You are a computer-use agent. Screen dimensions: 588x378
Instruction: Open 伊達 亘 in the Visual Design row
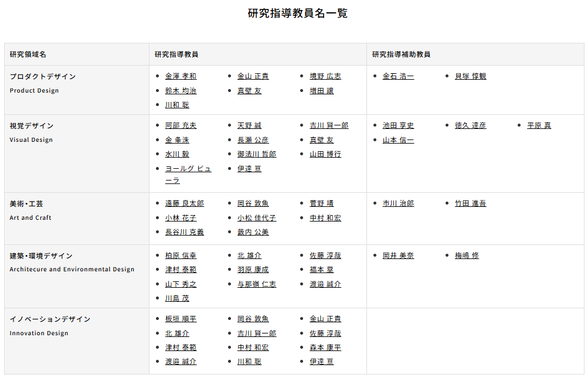tap(249, 169)
